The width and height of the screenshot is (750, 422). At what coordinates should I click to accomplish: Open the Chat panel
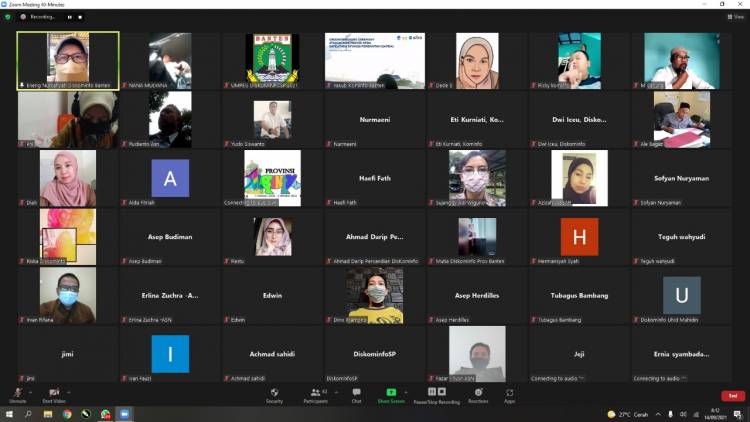[x=356, y=394]
